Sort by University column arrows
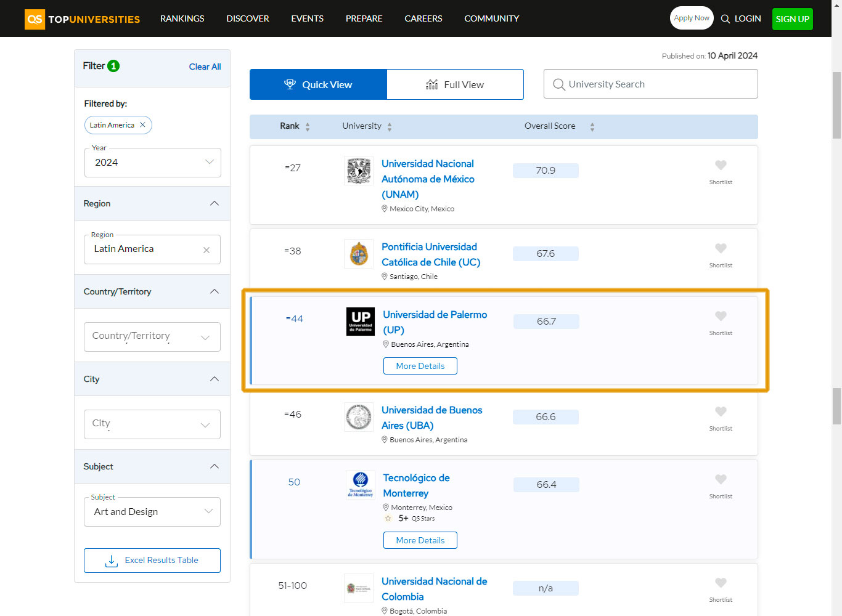Screen dimensions: 842x616 tap(390, 127)
